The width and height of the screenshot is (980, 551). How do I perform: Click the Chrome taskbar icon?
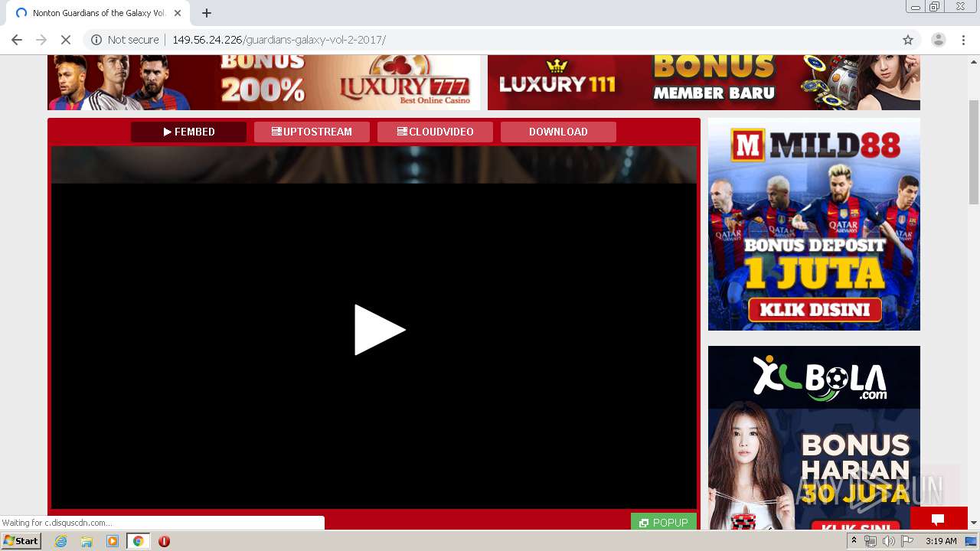click(138, 541)
